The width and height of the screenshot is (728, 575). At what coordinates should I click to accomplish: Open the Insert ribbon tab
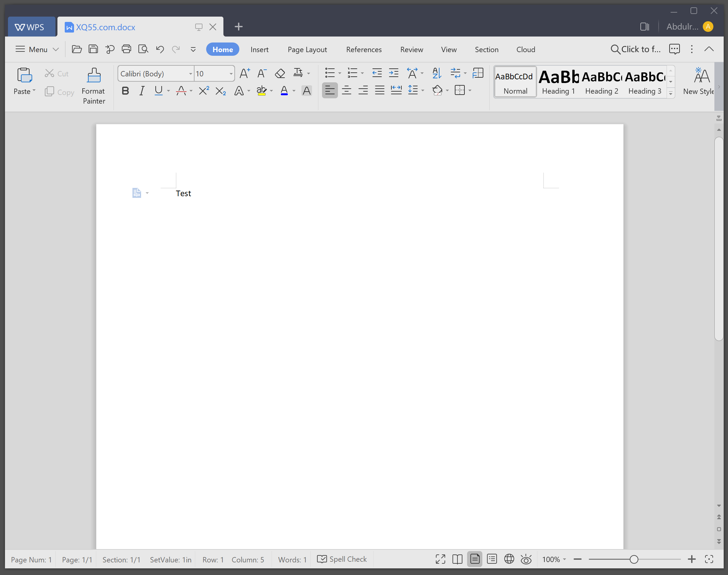pos(259,49)
